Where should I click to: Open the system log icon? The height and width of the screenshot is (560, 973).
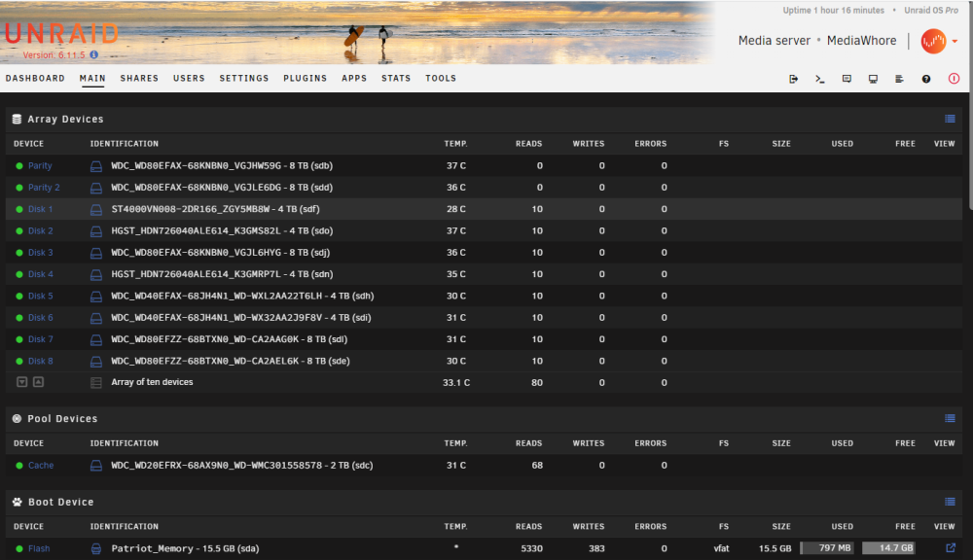(x=899, y=79)
